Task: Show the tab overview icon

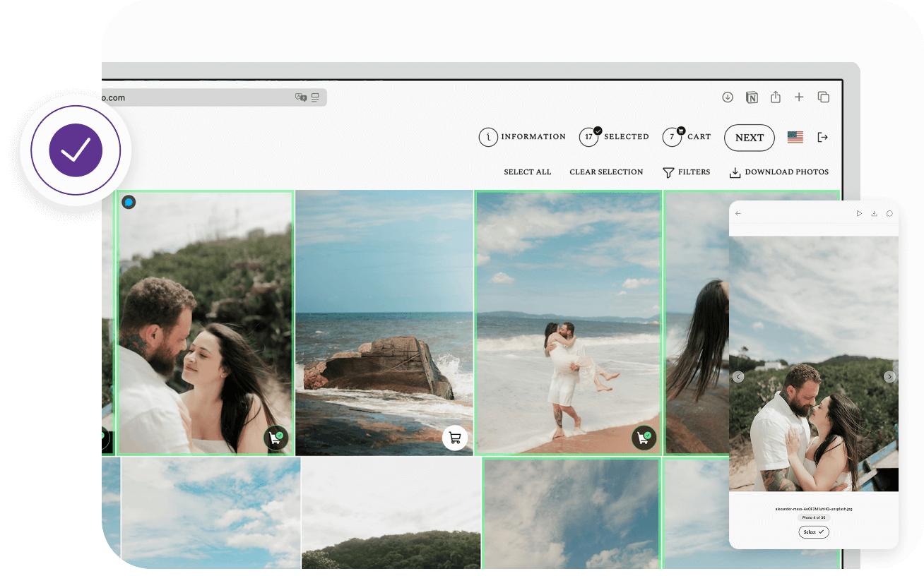Action: 823,97
